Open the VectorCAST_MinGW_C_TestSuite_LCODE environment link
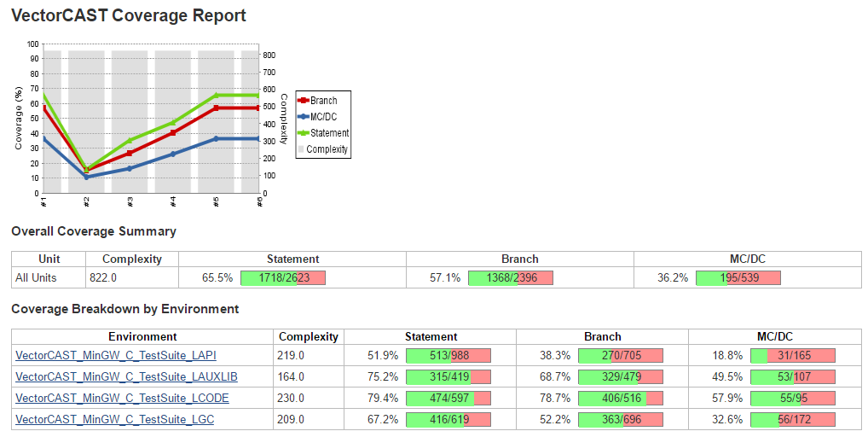 pos(122,399)
